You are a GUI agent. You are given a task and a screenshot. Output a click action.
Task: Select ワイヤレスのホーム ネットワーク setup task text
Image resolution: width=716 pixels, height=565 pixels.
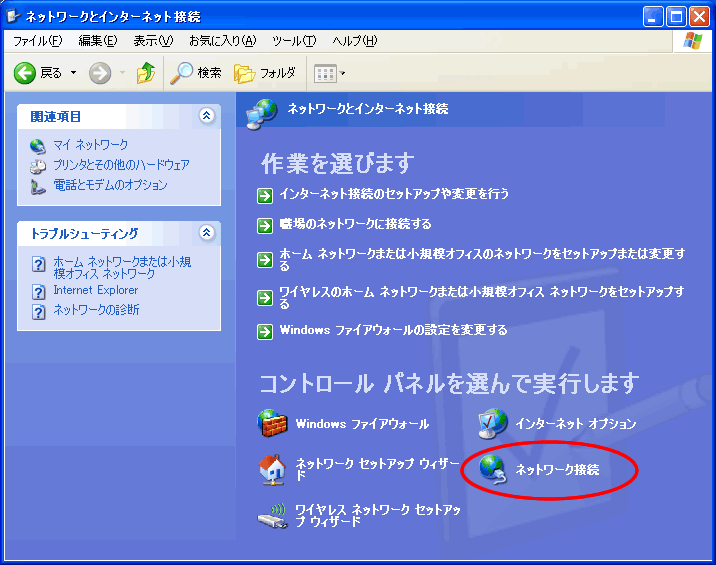(482, 297)
